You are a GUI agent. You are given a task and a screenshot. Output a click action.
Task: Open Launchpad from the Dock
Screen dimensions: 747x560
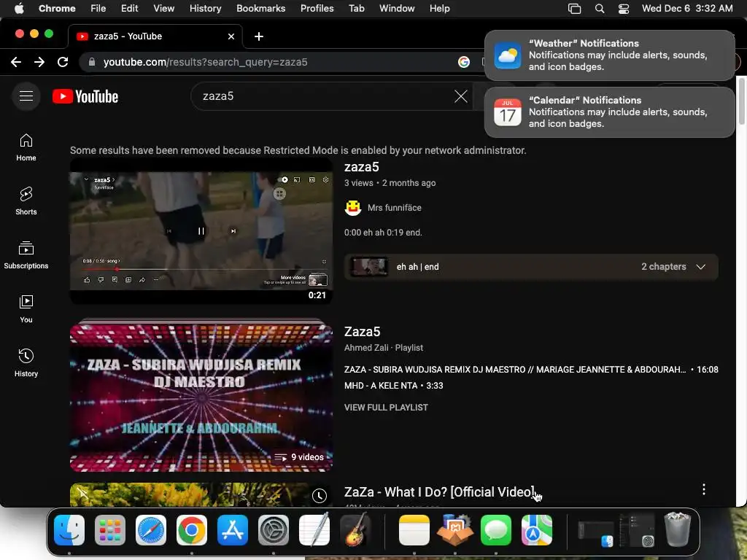click(110, 529)
